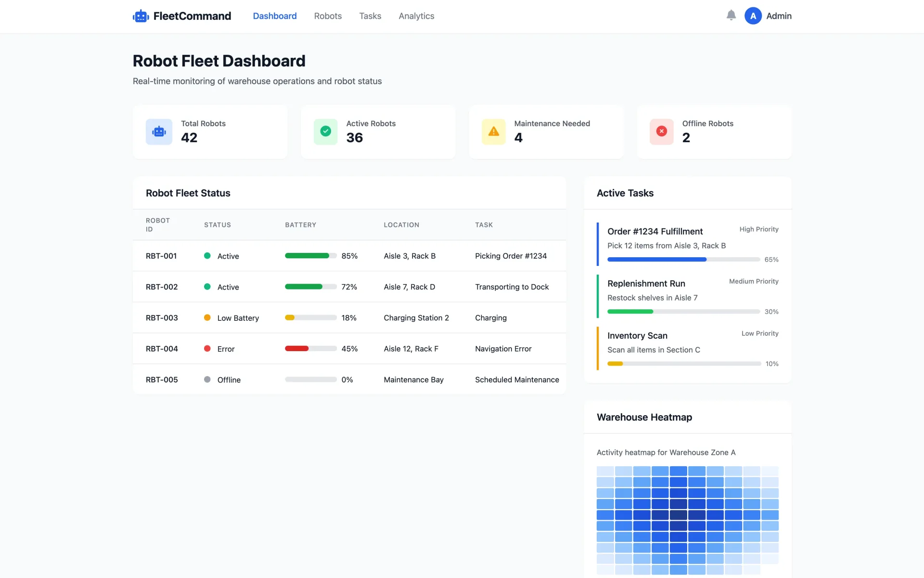Click the Navigation Error task cell
924x578 pixels.
(503, 348)
